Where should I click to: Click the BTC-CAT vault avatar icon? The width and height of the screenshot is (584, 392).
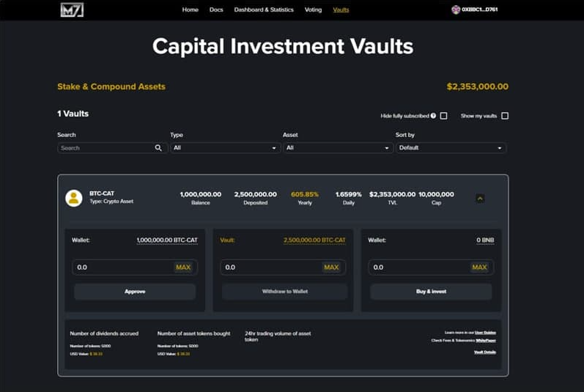[74, 198]
